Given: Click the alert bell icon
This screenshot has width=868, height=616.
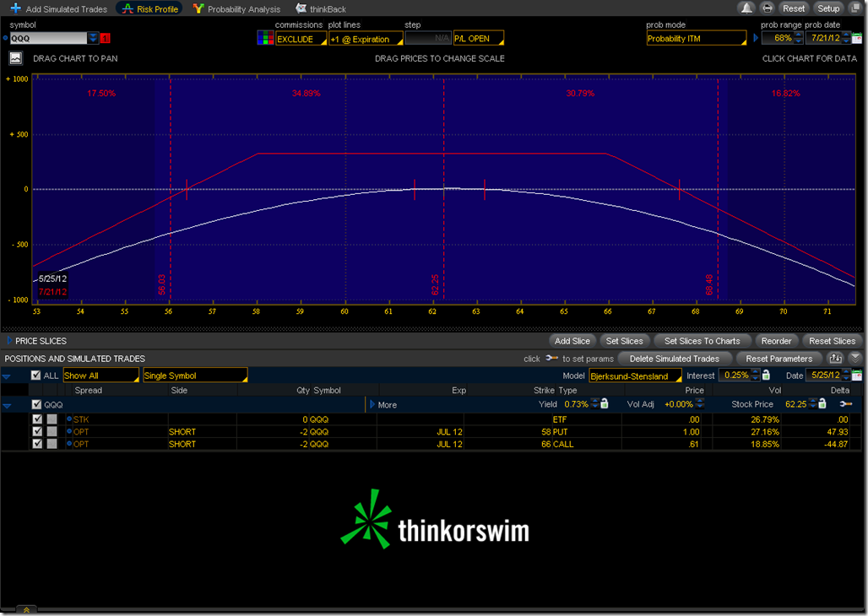Looking at the screenshot, I should pos(746,8).
